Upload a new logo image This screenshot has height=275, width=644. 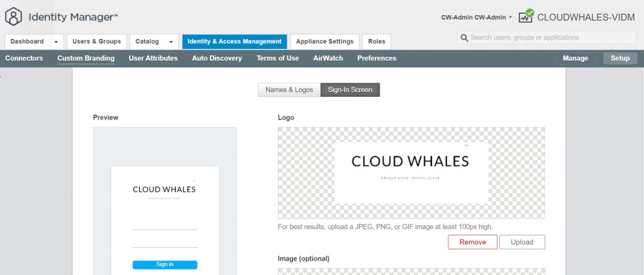click(x=522, y=242)
